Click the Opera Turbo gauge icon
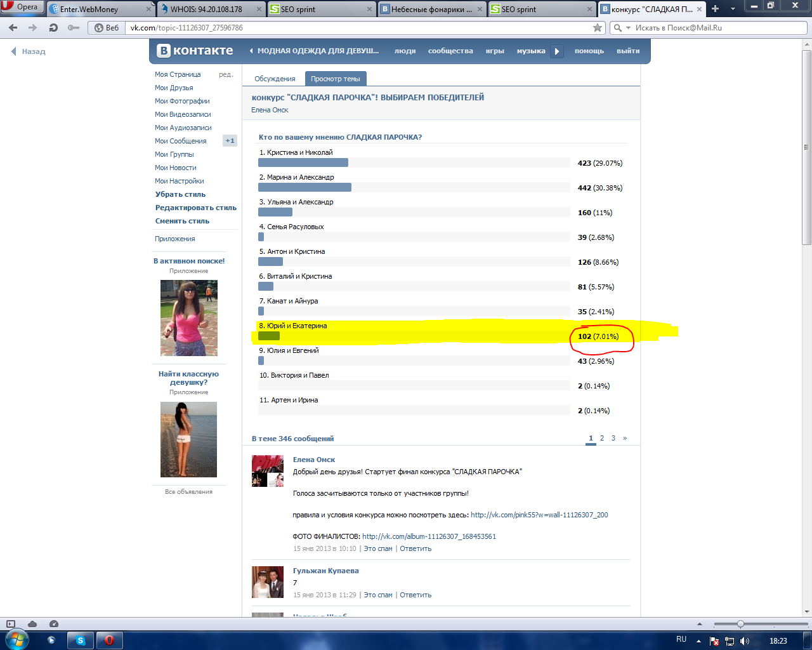This screenshot has width=812, height=650. pos(54,624)
